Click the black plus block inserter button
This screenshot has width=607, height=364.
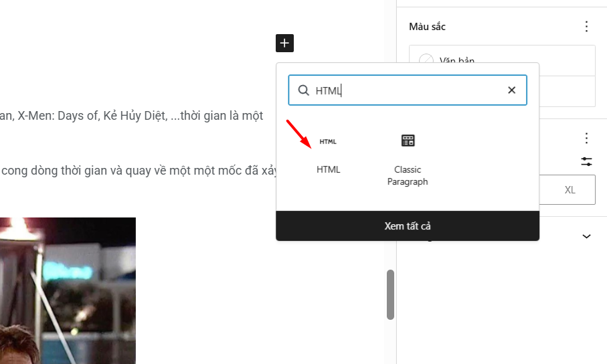pos(284,43)
